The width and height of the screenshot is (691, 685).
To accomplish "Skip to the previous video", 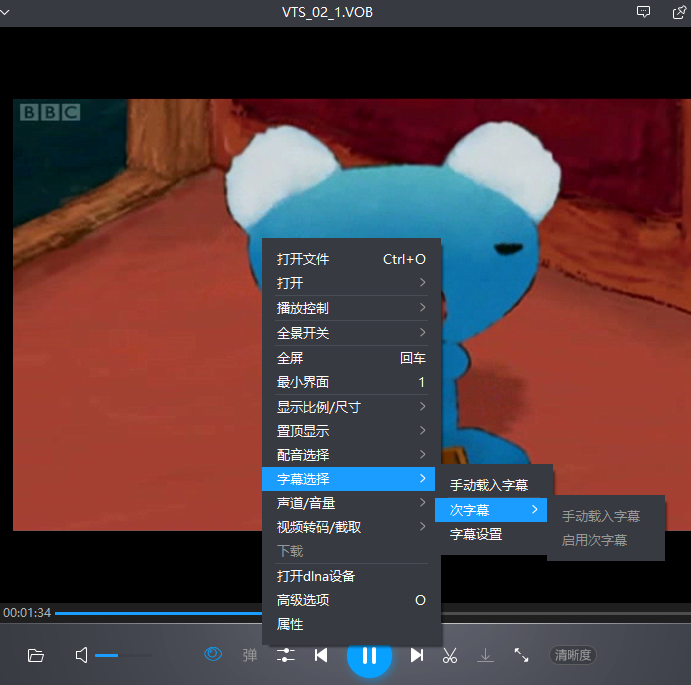I will (321, 655).
